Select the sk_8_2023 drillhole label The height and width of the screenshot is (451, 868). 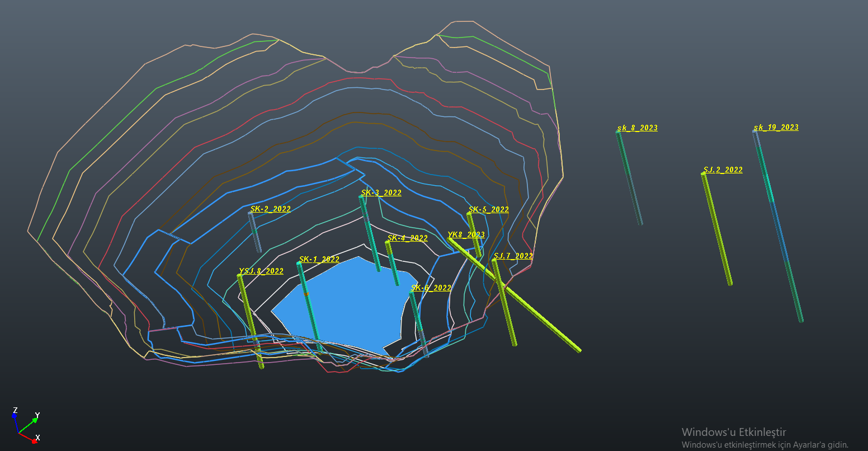[x=637, y=128]
